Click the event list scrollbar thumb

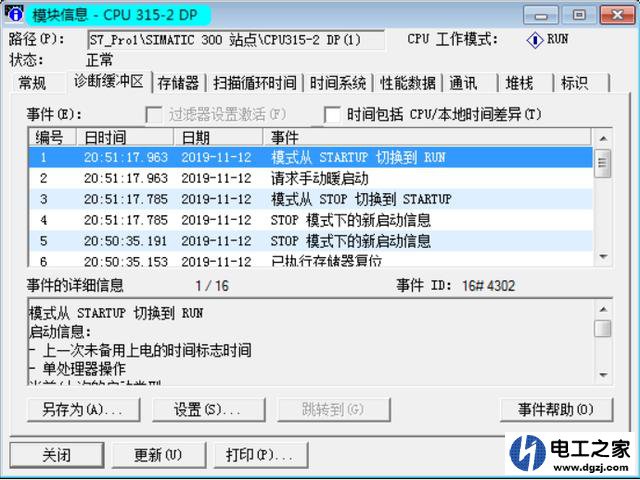[x=603, y=163]
